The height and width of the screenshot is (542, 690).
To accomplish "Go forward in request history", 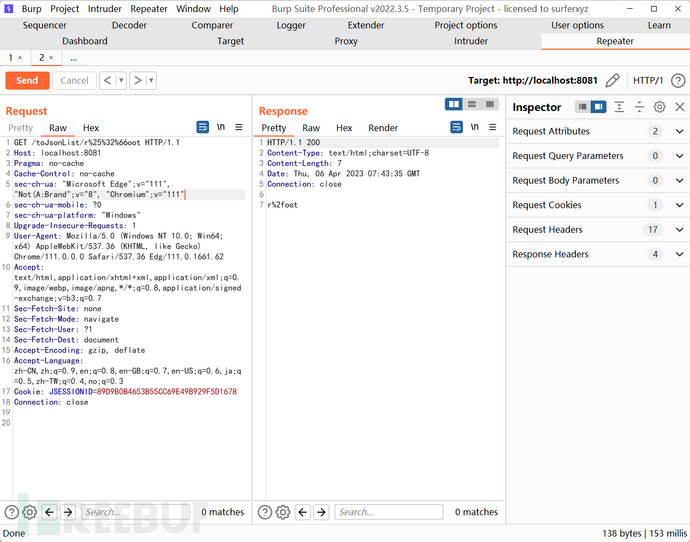I will click(x=138, y=81).
